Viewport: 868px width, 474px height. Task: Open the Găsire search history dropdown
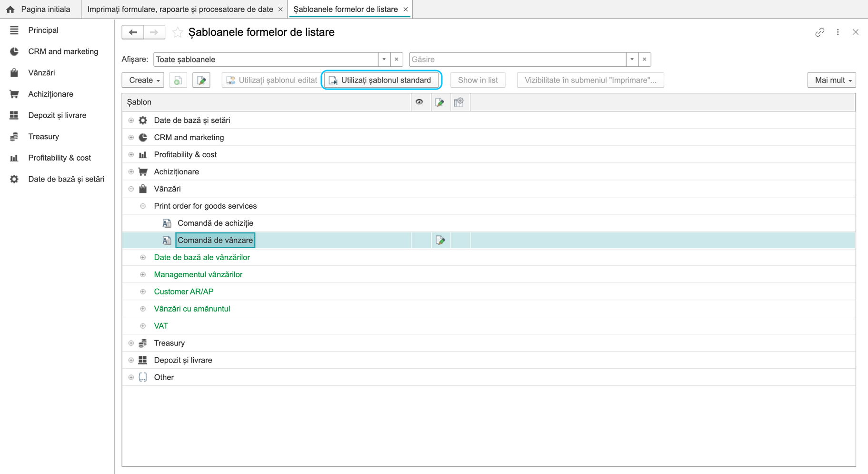(x=632, y=60)
